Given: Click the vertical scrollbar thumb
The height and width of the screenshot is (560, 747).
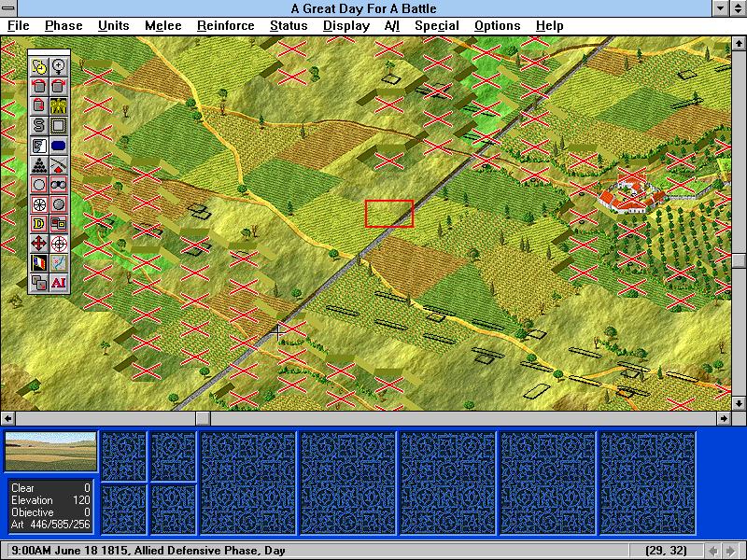Looking at the screenshot, I should click(739, 261).
